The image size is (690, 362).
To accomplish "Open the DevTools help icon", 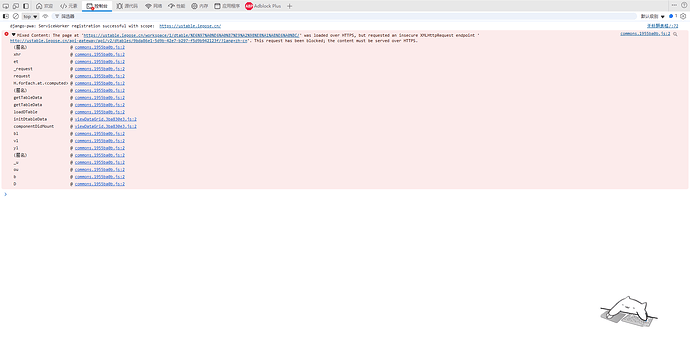I will (x=684, y=5).
